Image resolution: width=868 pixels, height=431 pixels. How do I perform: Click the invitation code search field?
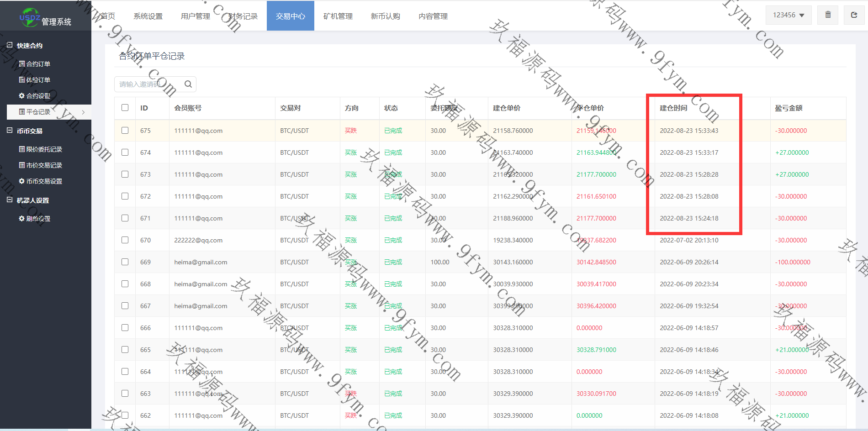pyautogui.click(x=148, y=84)
